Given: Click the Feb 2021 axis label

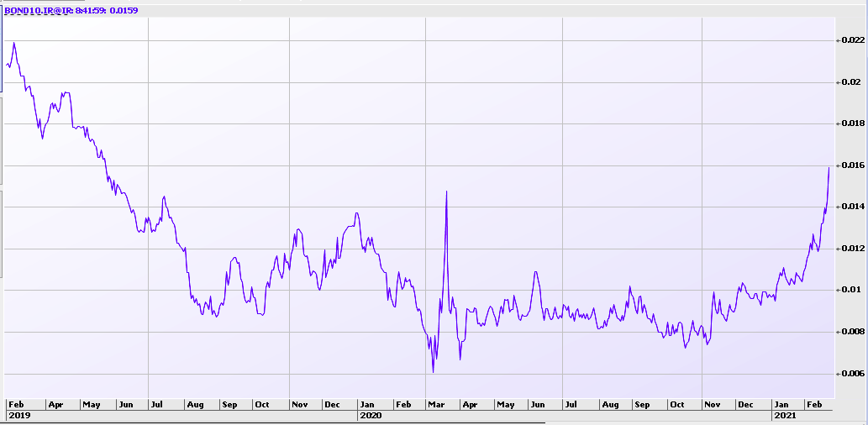Looking at the screenshot, I should (814, 405).
